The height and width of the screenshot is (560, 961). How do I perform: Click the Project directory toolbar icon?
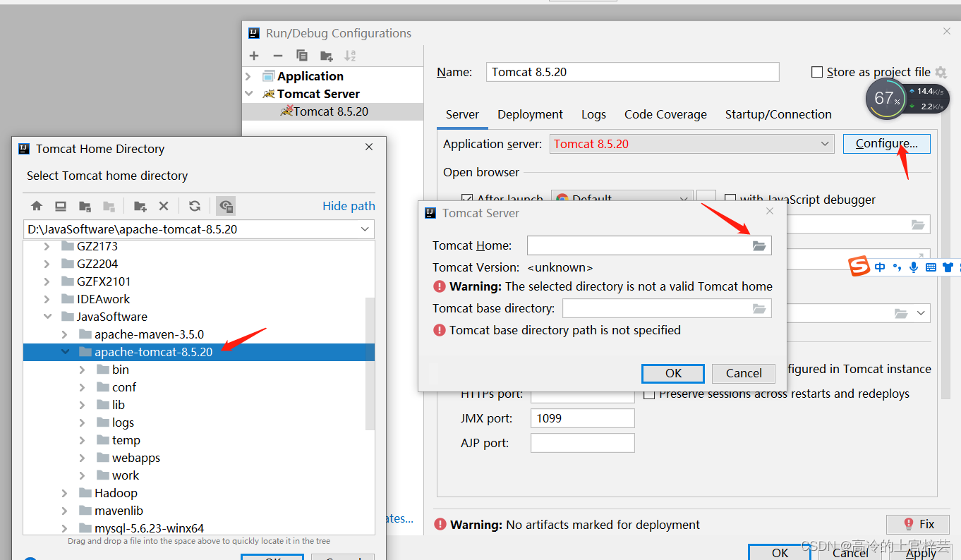(x=85, y=206)
